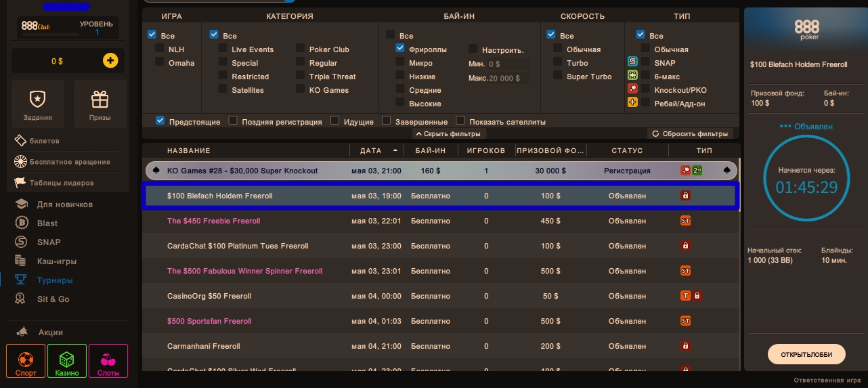Click the yellow plus deposit icon
The image size is (868, 388).
tap(110, 61)
